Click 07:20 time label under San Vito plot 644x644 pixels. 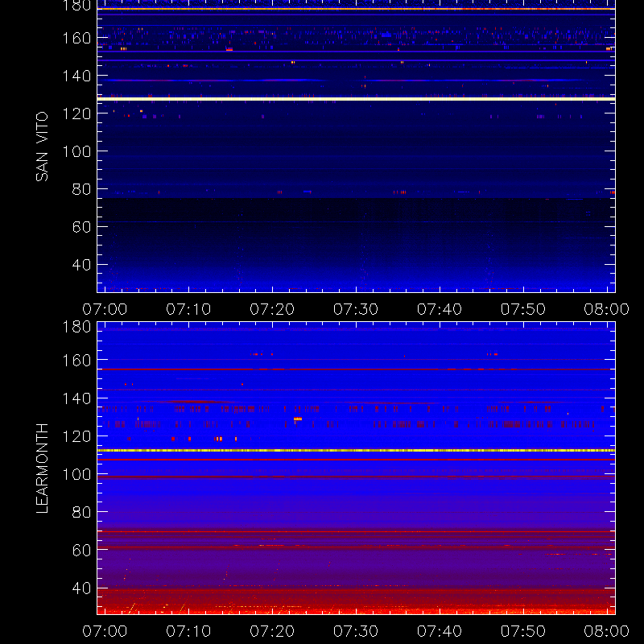272,309
